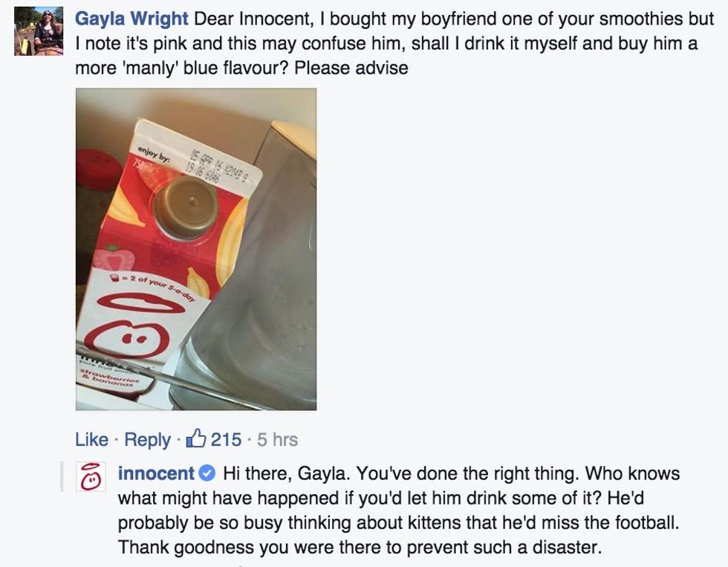This screenshot has height=567, width=728.
Task: Click innocent's reply text about kittens
Action: click(398, 511)
